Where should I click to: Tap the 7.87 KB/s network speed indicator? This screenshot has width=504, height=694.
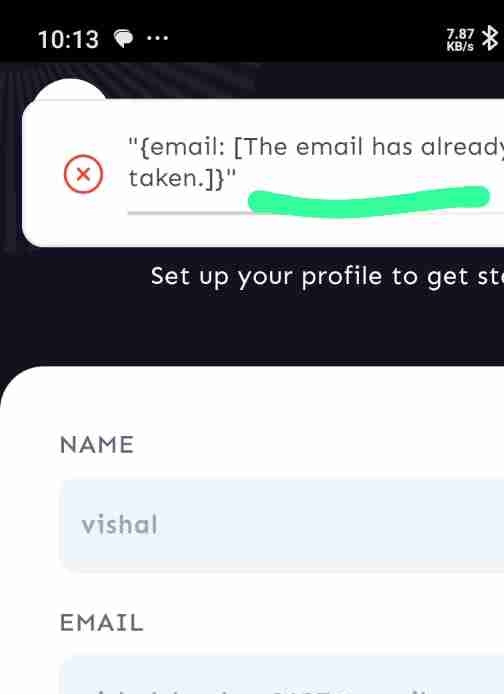[x=460, y=40]
